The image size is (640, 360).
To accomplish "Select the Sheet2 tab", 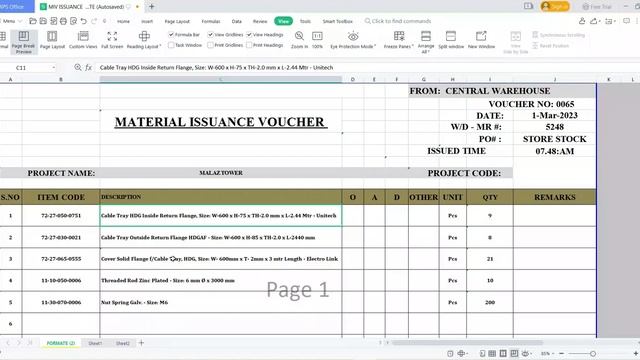I will click(122, 343).
